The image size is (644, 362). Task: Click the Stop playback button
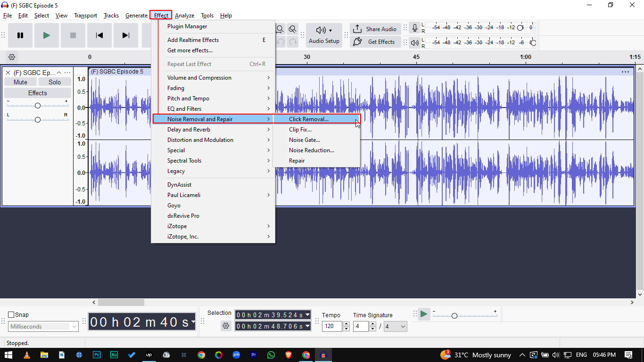tap(73, 35)
